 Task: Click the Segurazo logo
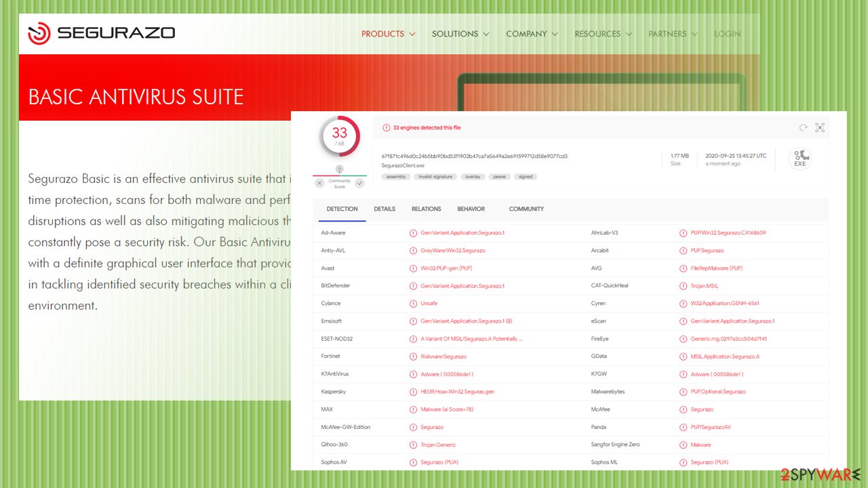click(102, 33)
